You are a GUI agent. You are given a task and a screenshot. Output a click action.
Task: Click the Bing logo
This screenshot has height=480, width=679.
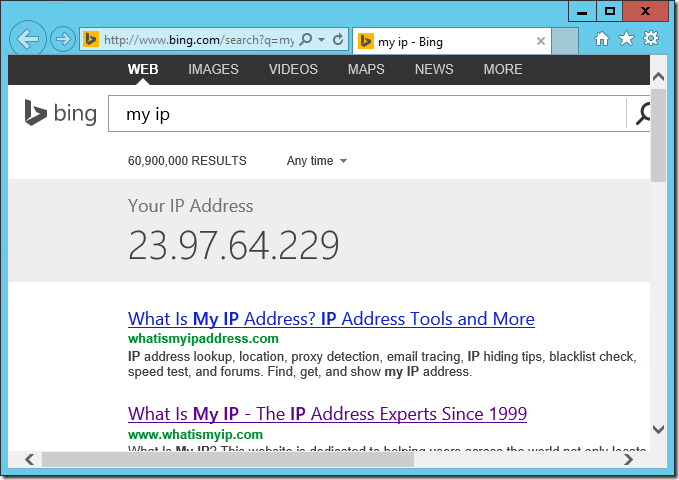[x=60, y=113]
